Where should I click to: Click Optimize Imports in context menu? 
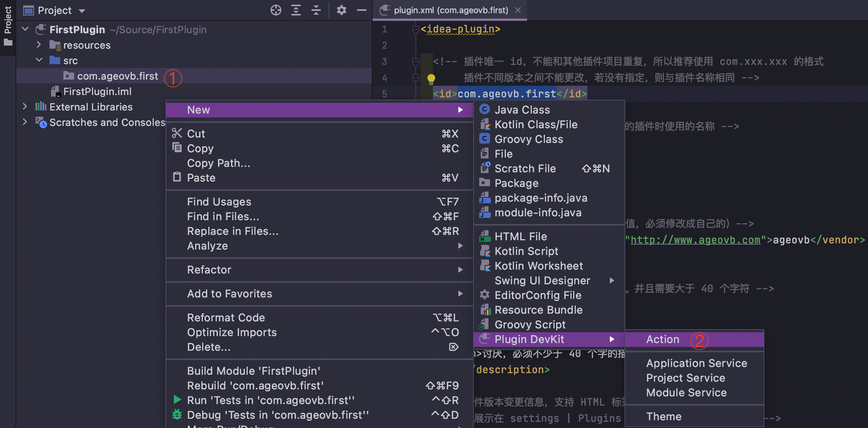320,332
